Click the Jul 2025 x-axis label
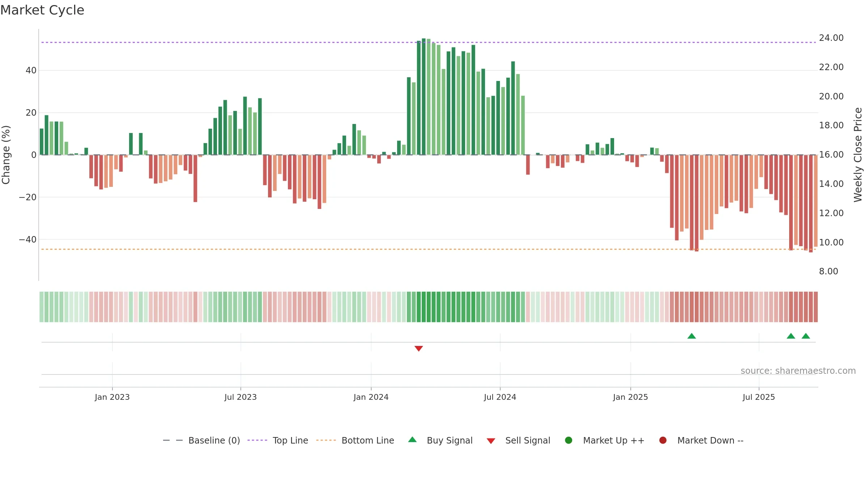The width and height of the screenshot is (868, 488). [x=759, y=397]
